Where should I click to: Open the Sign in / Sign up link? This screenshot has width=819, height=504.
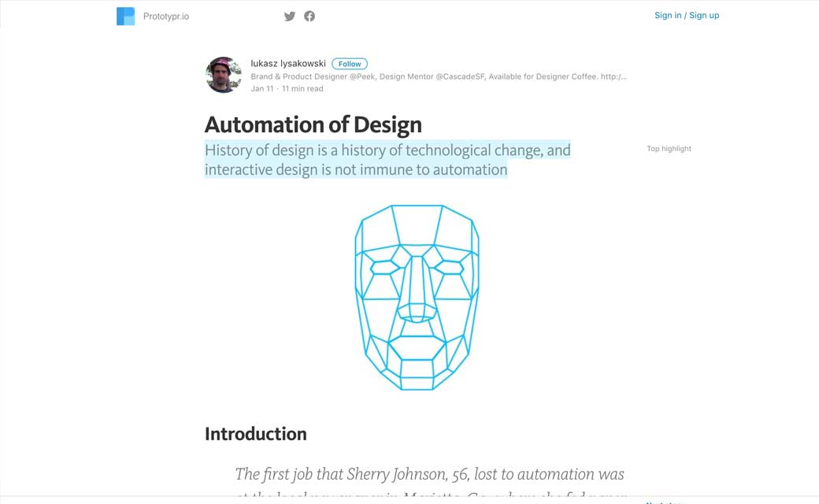pos(686,15)
